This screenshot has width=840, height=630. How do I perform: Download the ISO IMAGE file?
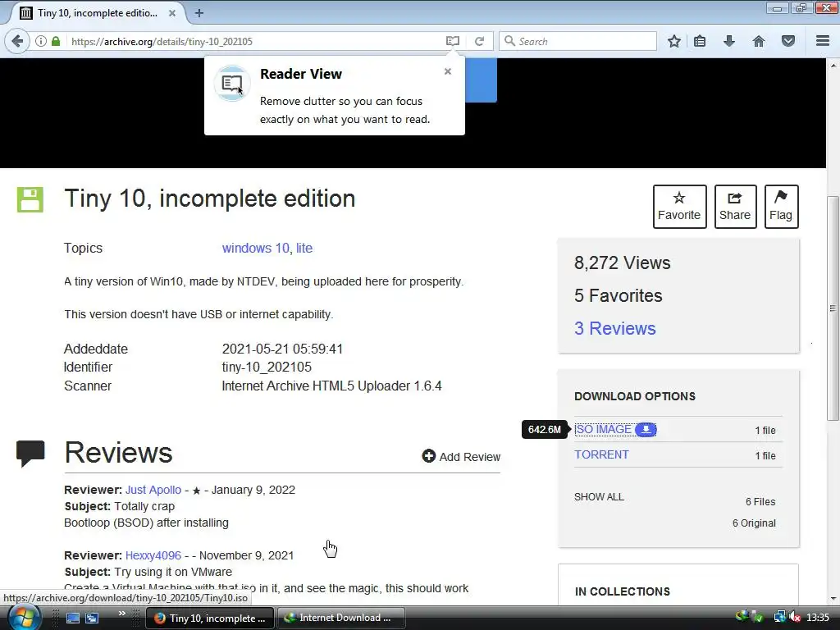coord(603,430)
